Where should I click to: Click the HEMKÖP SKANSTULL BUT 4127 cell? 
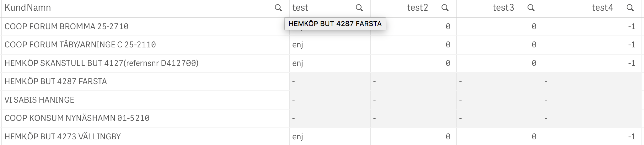click(101, 63)
